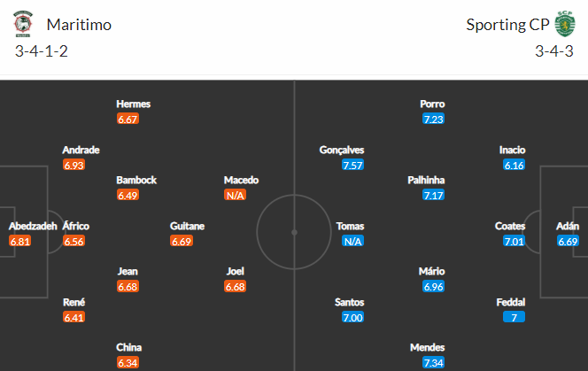Screen dimensions: 588x371
Task: Open the Sporting CP team name link
Action: [507, 25]
